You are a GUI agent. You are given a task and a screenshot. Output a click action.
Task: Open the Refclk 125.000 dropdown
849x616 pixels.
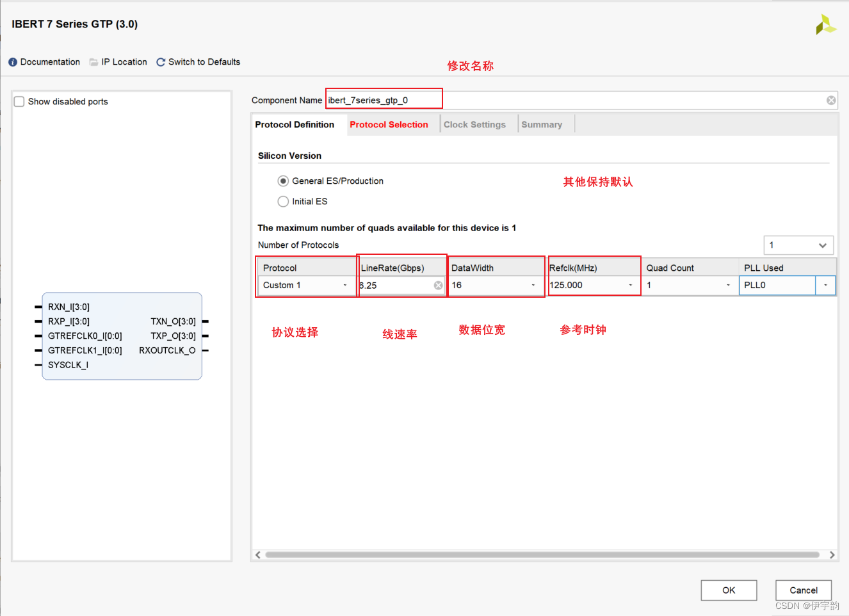pyautogui.click(x=631, y=286)
